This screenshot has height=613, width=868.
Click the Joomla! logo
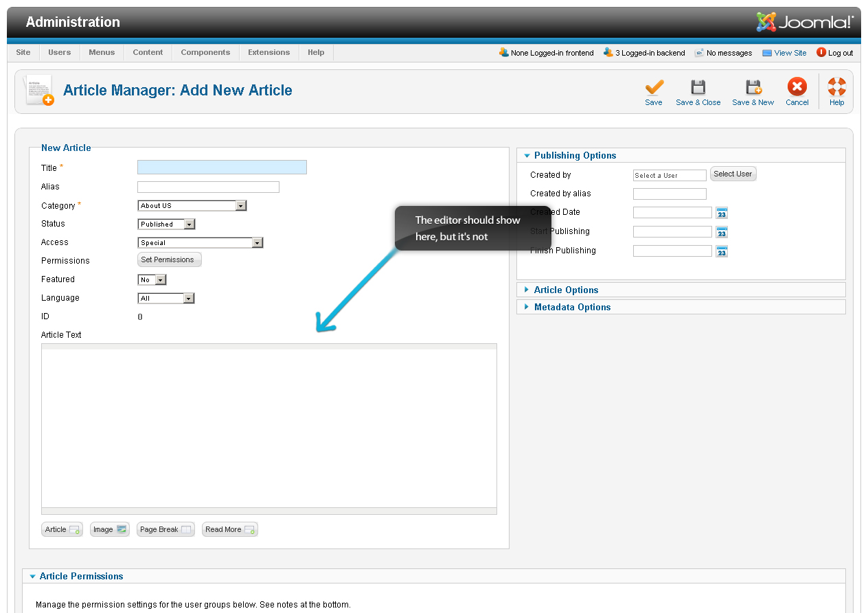tap(804, 22)
